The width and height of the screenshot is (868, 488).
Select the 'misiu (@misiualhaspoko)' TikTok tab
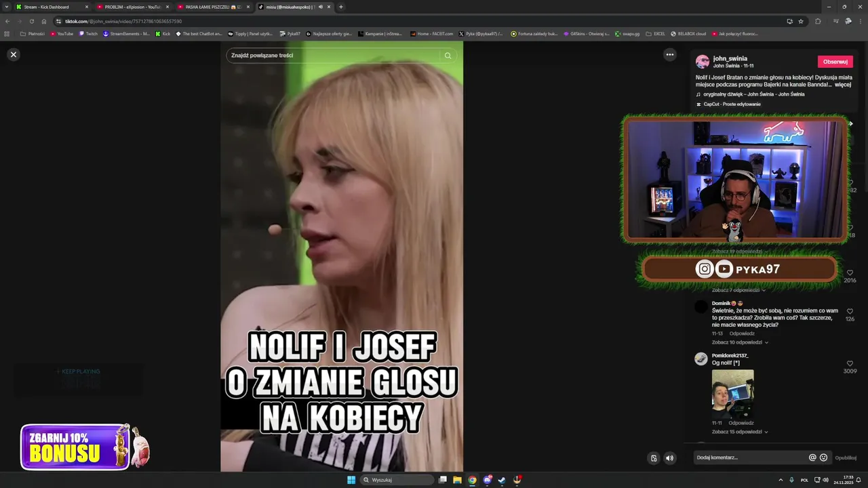point(294,7)
